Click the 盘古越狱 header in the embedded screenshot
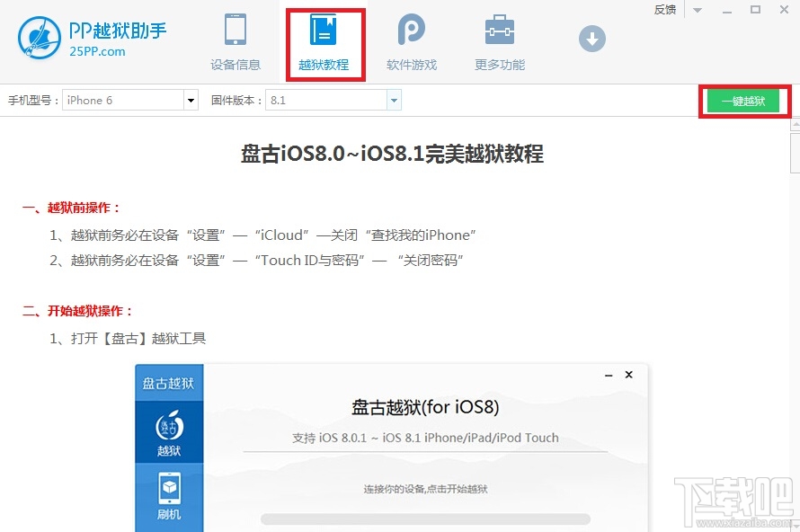Screen dimensions: 800x532 [168, 383]
